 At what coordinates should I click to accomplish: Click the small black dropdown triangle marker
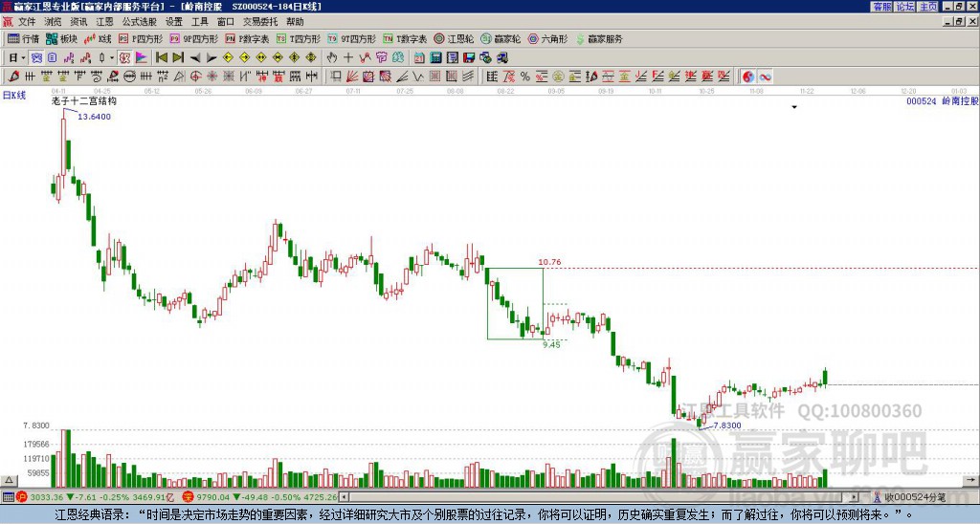794,107
